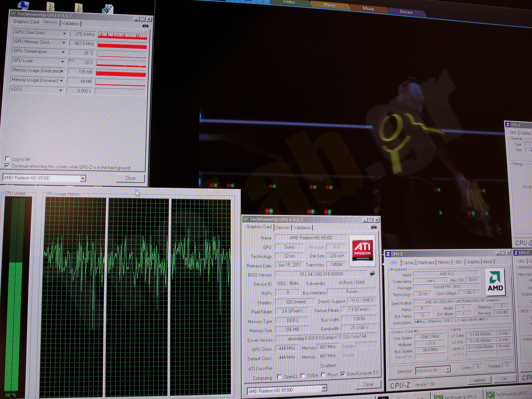Enable the Log to file checkbox
The height and width of the screenshot is (399, 532).
pyautogui.click(x=8, y=159)
